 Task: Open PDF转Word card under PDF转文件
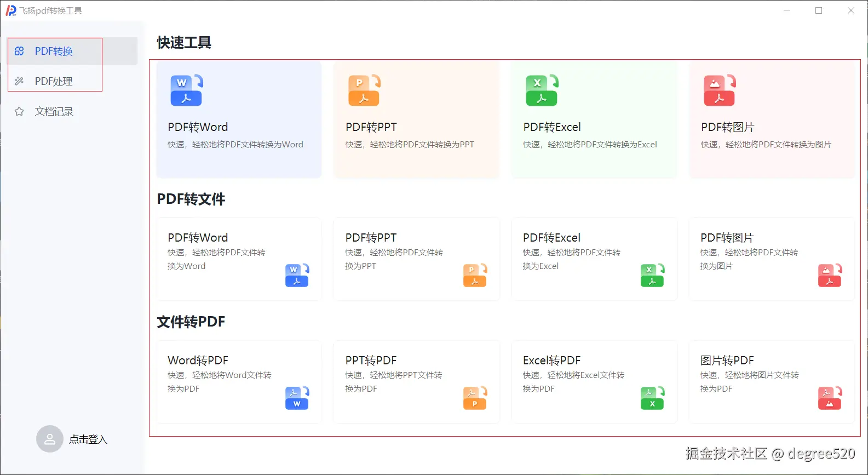coord(239,259)
